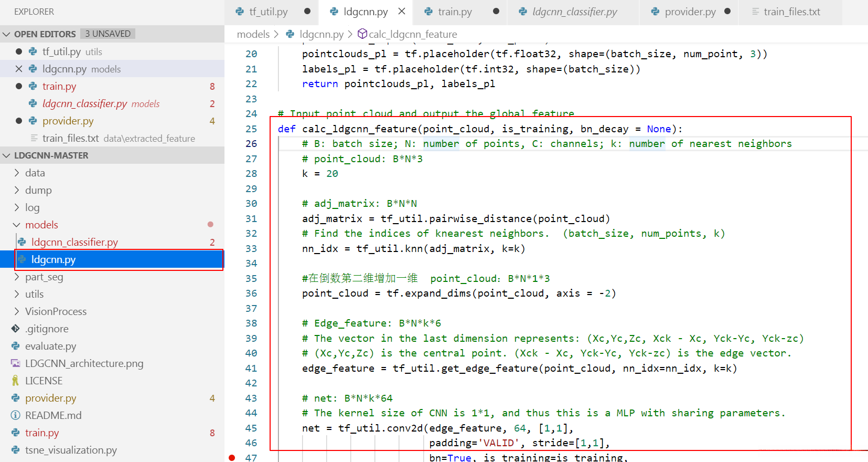Click the 'def calc_ldgcnn_feature' definition line
868x462 pixels.
(x=480, y=129)
